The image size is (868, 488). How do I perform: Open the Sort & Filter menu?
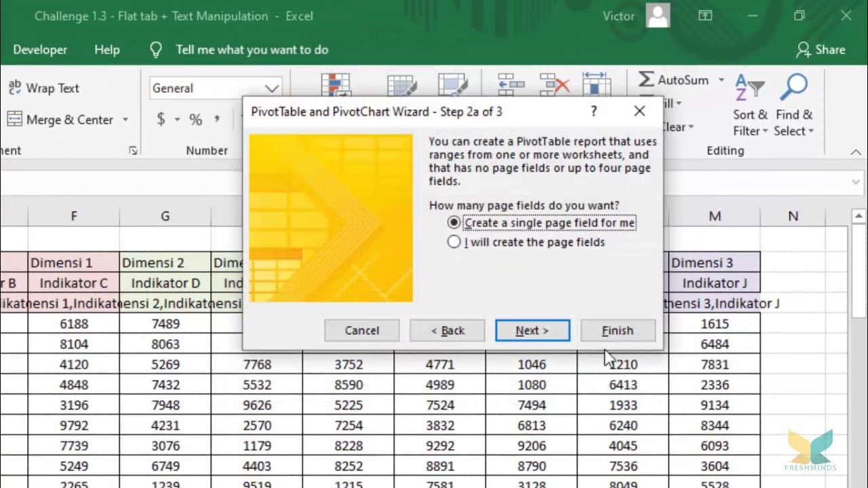point(750,105)
